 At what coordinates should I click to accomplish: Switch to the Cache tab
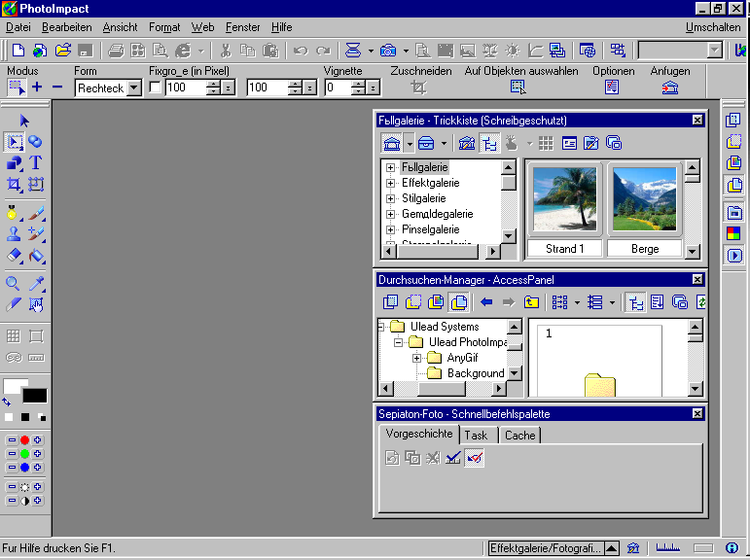pos(519,436)
